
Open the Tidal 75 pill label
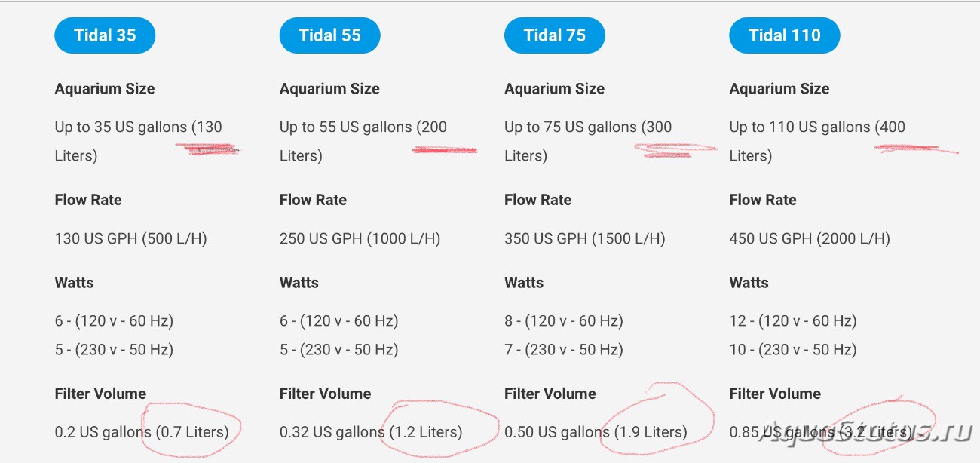pos(554,35)
